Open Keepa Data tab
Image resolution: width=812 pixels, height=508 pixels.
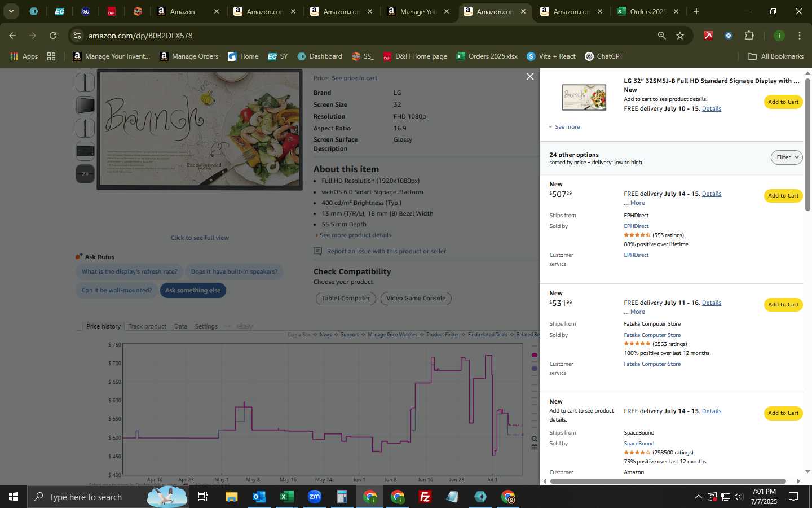point(180,326)
